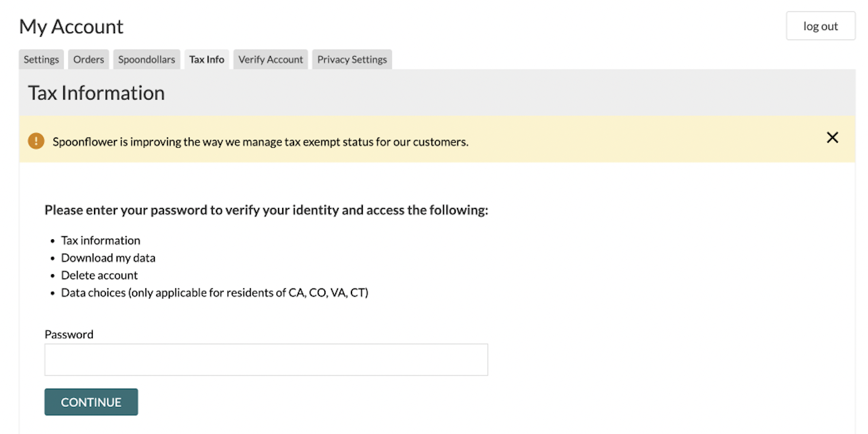868x434 pixels.
Task: Click the identity verification instruction heading
Action: tap(266, 210)
